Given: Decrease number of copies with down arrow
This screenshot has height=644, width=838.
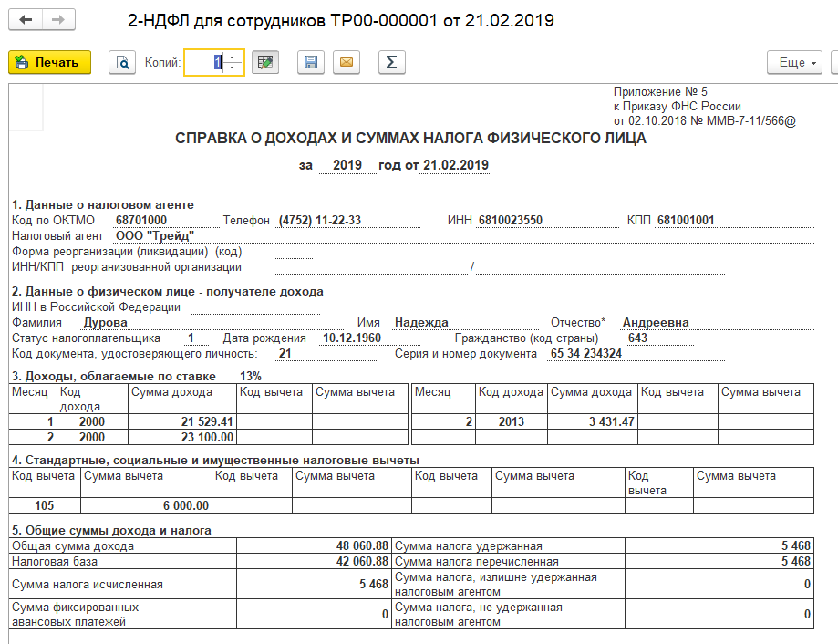Looking at the screenshot, I should click(x=233, y=68).
